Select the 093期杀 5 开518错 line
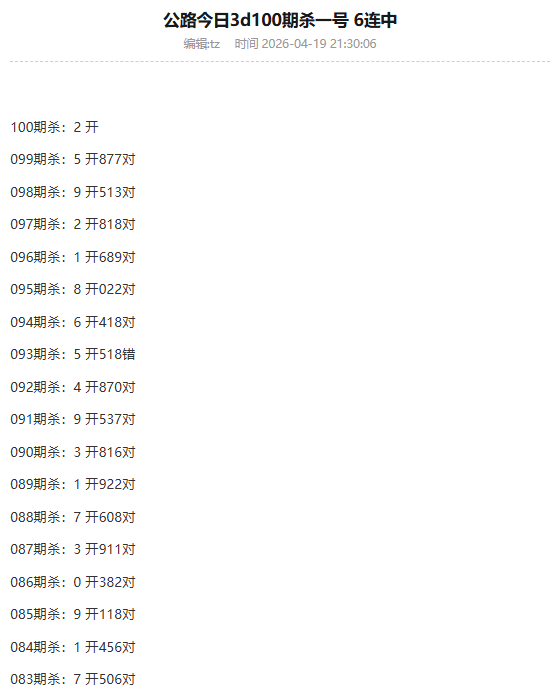The height and width of the screenshot is (698, 558). 73,354
